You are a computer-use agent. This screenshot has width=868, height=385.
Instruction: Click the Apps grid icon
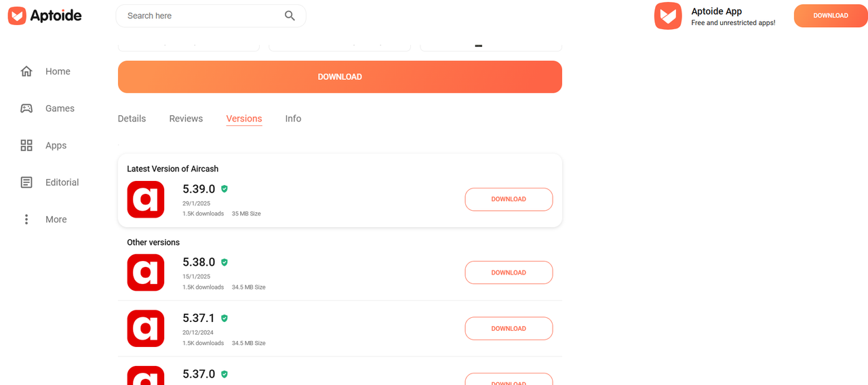26,145
